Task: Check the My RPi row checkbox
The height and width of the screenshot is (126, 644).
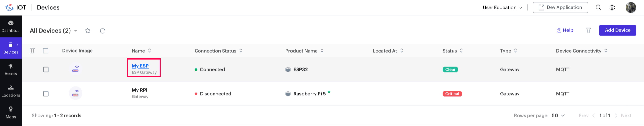Action: pos(46,94)
